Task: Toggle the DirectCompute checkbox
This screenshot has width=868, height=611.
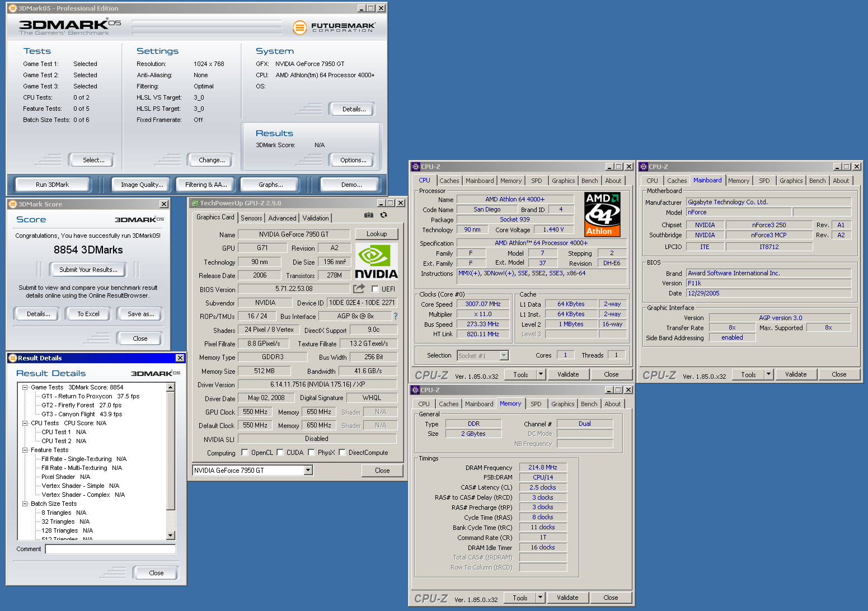Action: [342, 453]
